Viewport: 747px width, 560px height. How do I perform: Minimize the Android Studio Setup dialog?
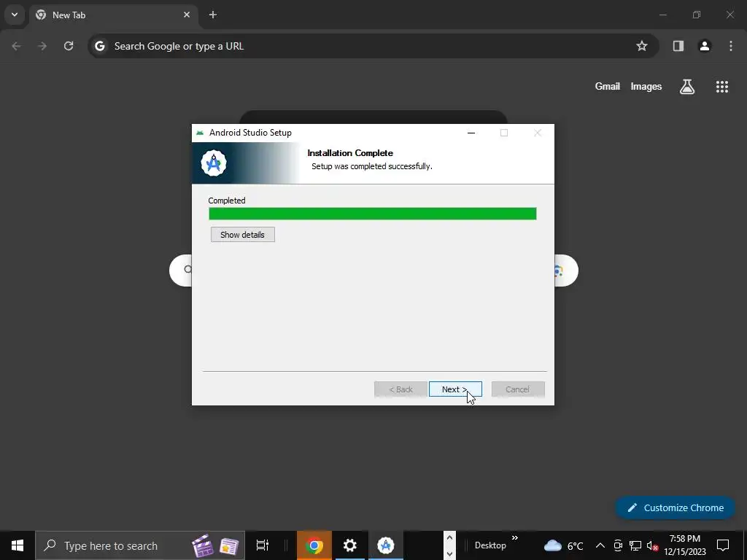(471, 133)
